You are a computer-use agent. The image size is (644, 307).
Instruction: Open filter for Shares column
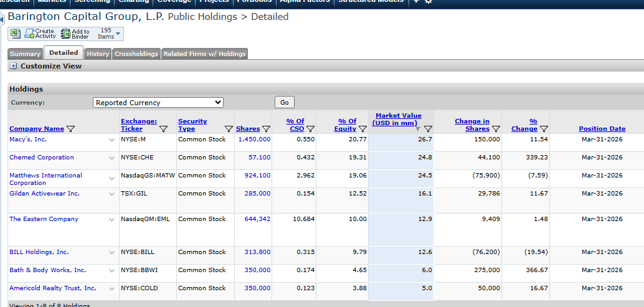[x=266, y=129]
